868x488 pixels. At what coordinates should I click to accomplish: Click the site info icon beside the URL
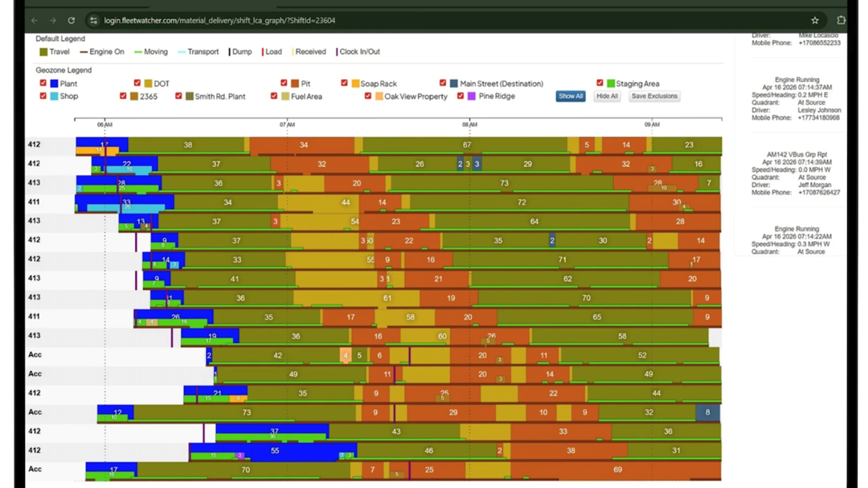pos(94,20)
